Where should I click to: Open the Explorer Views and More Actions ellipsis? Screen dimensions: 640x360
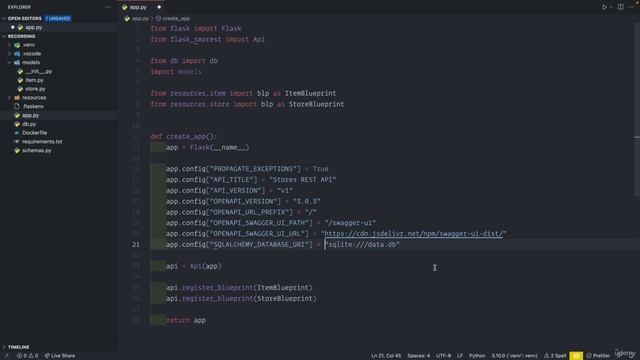point(107,7)
